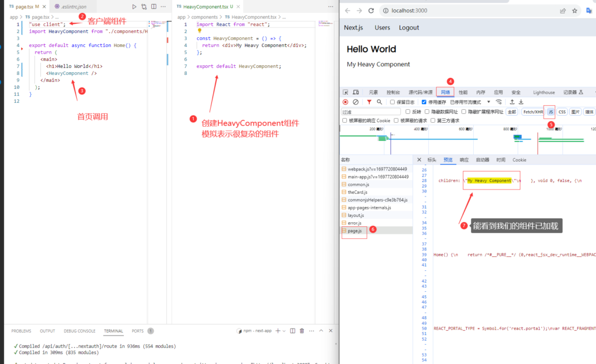Image resolution: width=596 pixels, height=364 pixels.
Task: Filter requests by CSS
Action: (562, 112)
